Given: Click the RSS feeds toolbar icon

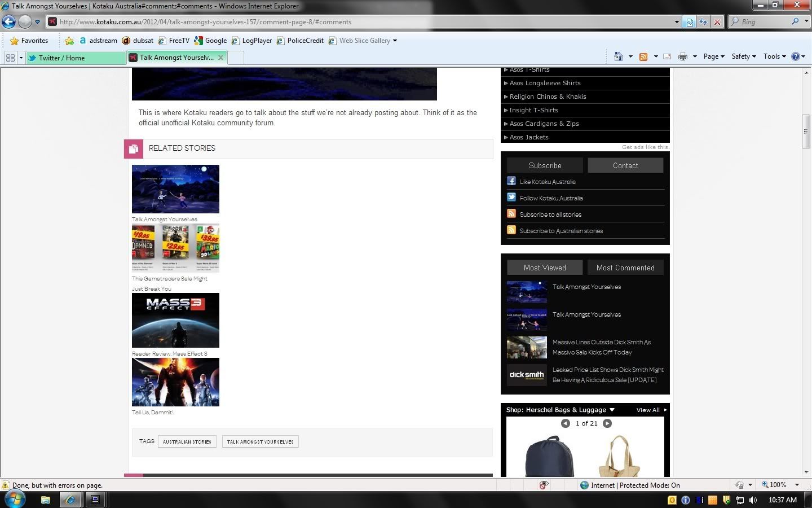Looking at the screenshot, I should (643, 56).
